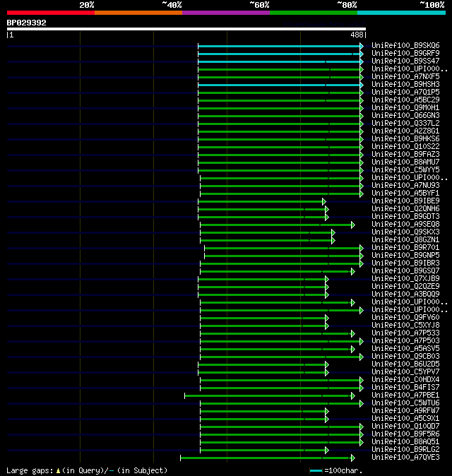Select the UniRef100_Q337L2 label
The image size is (452, 476).
(x=405, y=124)
